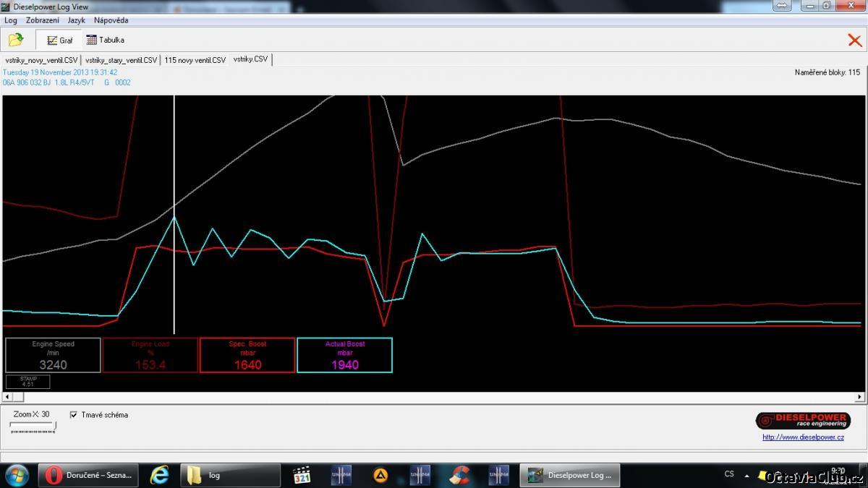Open the Log menu

tap(11, 20)
